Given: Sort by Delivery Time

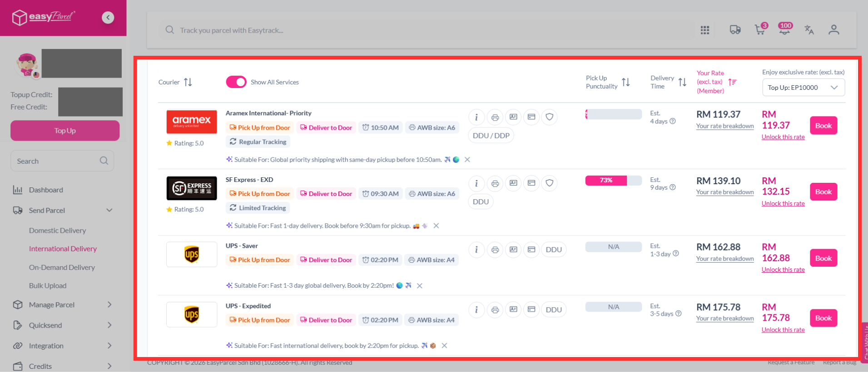Looking at the screenshot, I should tap(682, 82).
